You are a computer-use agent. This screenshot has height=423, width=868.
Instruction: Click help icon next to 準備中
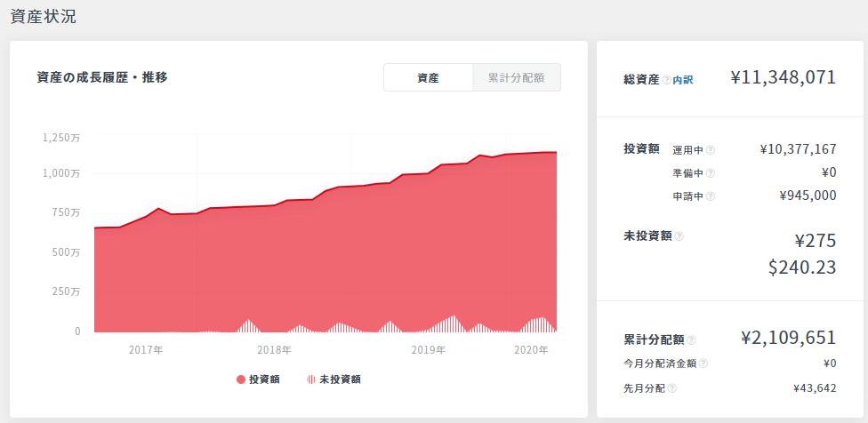click(711, 173)
